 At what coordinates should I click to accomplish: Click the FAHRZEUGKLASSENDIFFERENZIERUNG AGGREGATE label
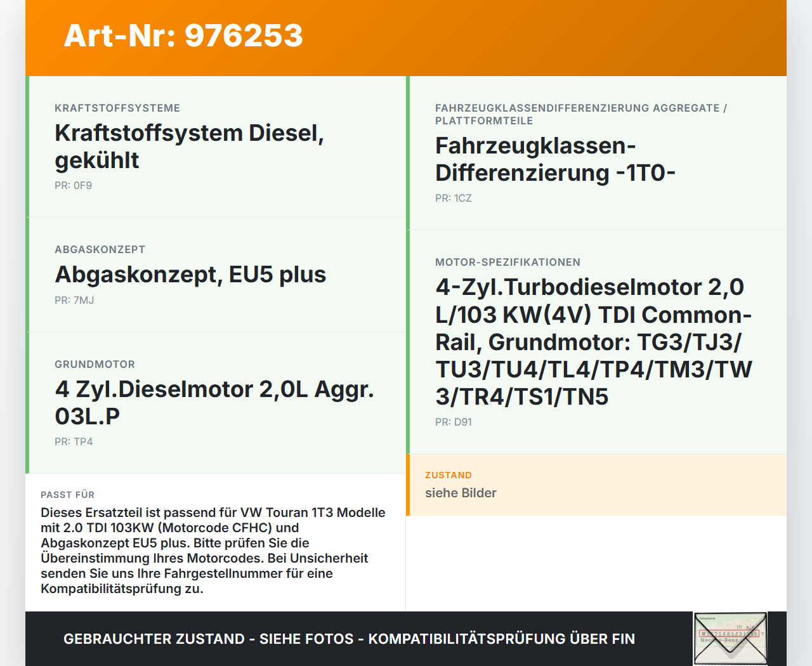581,114
